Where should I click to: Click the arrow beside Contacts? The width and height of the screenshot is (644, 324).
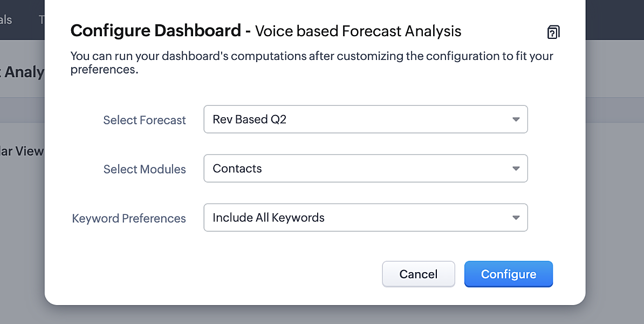516,168
